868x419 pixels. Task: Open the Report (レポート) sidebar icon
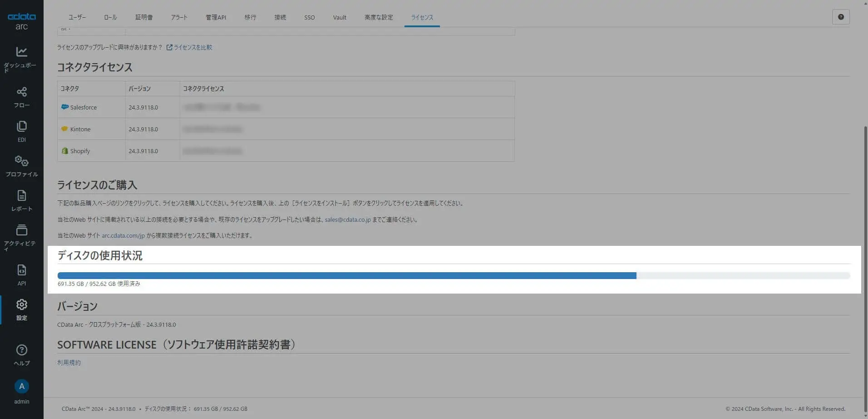point(22,195)
